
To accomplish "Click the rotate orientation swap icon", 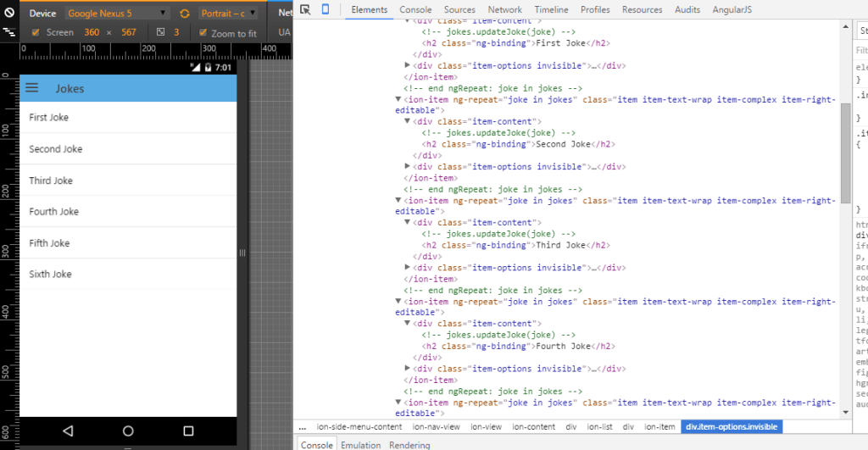I will pyautogui.click(x=184, y=14).
